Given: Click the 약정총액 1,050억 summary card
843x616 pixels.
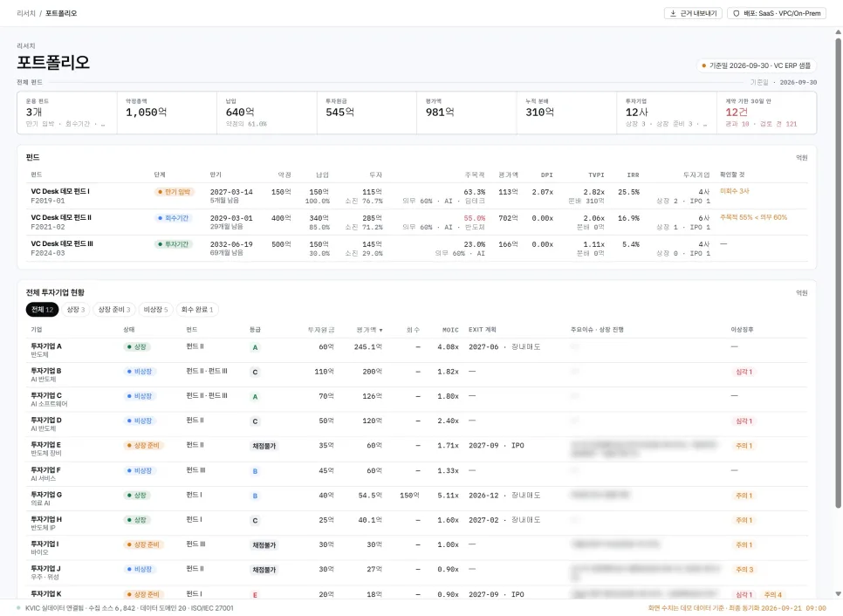Looking at the screenshot, I should pos(168,113).
